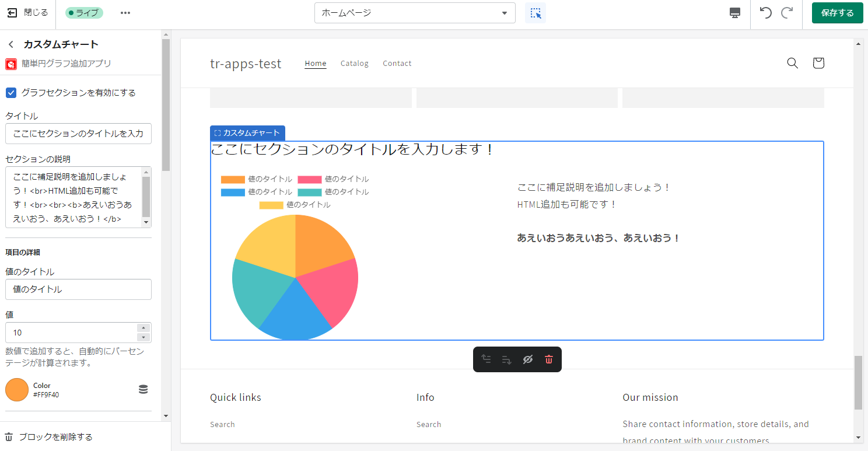The width and height of the screenshot is (868, 451).
Task: Open the ホームページ page dropdown
Action: (x=415, y=13)
